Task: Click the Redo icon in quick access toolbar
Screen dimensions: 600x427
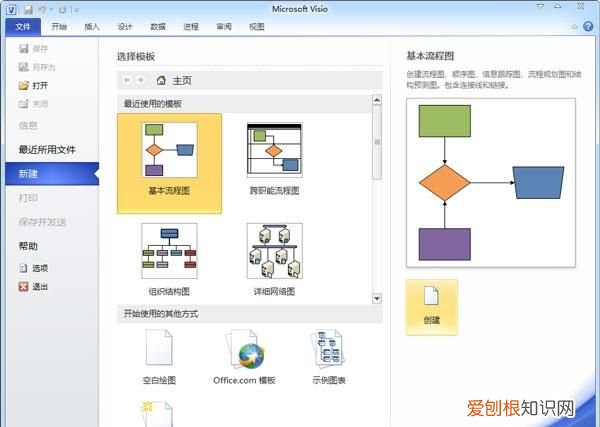Action: point(63,10)
